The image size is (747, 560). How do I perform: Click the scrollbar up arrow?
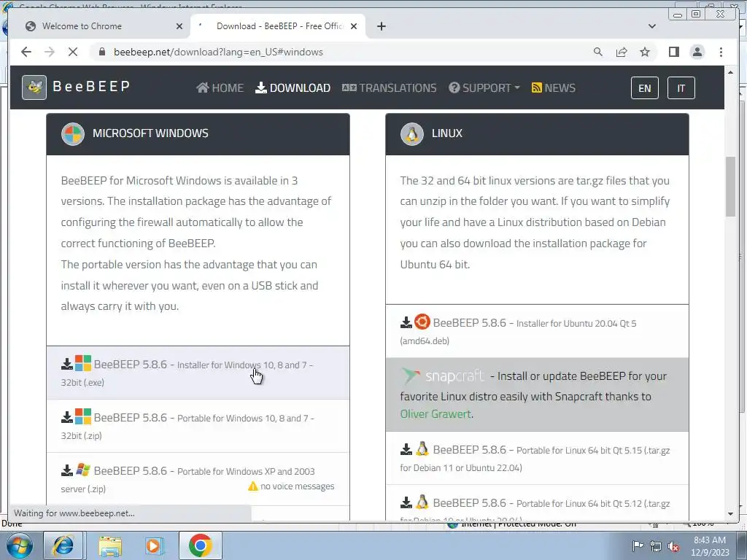point(730,72)
